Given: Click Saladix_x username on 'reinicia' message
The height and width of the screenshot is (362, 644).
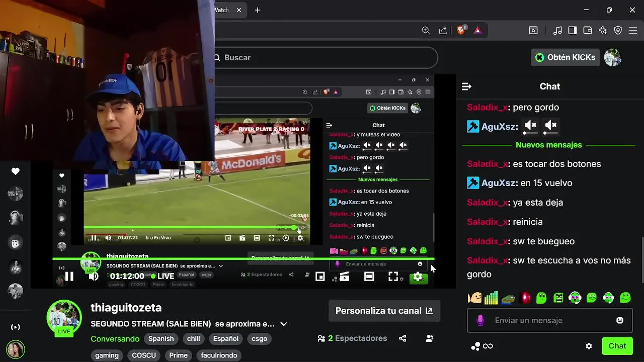Looking at the screenshot, I should [487, 222].
